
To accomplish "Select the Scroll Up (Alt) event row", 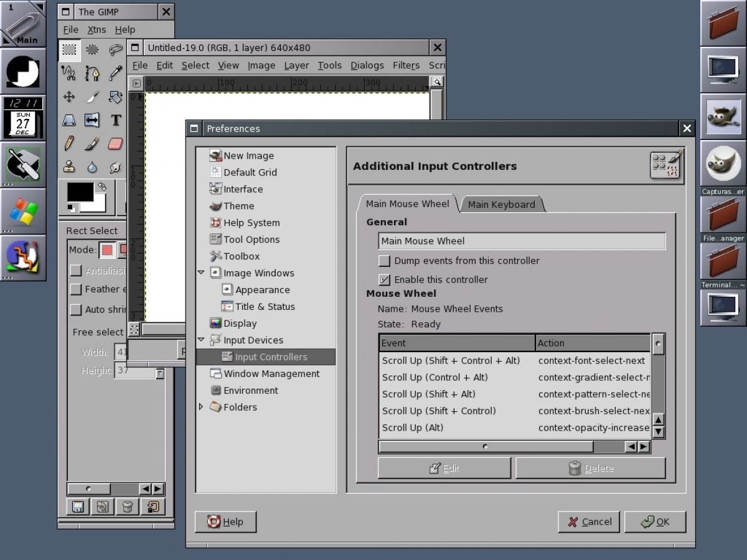I will pyautogui.click(x=515, y=427).
